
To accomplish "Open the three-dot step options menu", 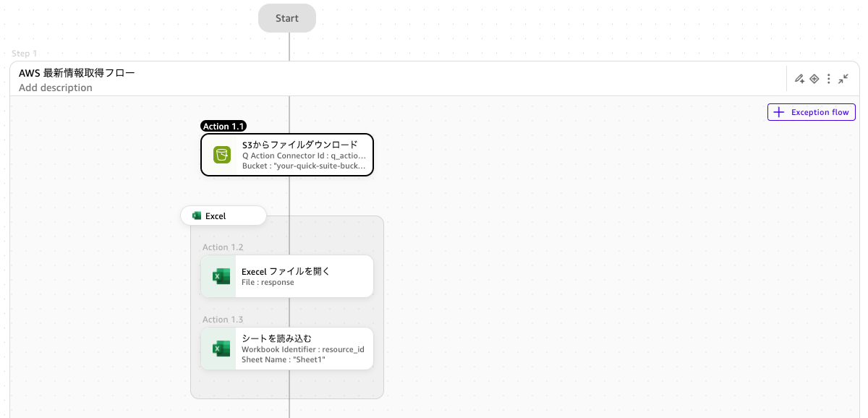I will [x=828, y=79].
